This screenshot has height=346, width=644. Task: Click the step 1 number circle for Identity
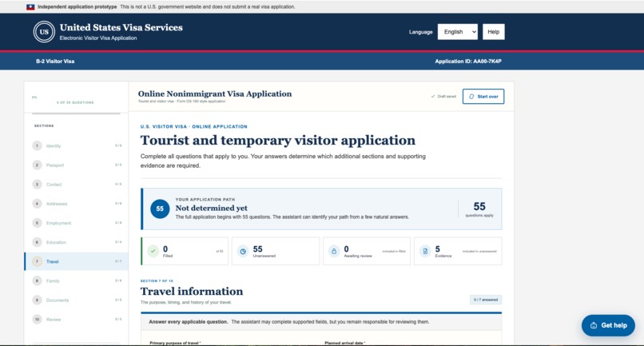(x=37, y=146)
